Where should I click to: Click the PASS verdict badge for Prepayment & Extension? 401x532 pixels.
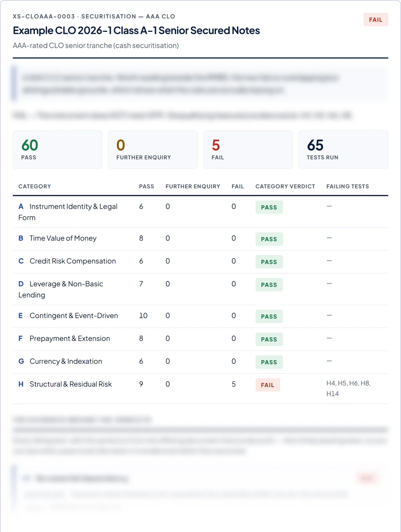[269, 339]
